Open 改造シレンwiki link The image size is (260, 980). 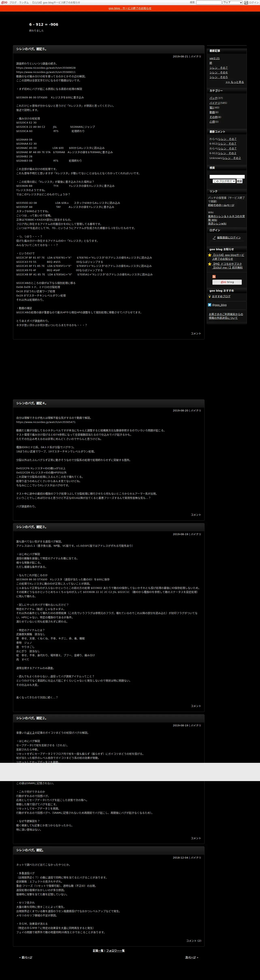(x=217, y=224)
